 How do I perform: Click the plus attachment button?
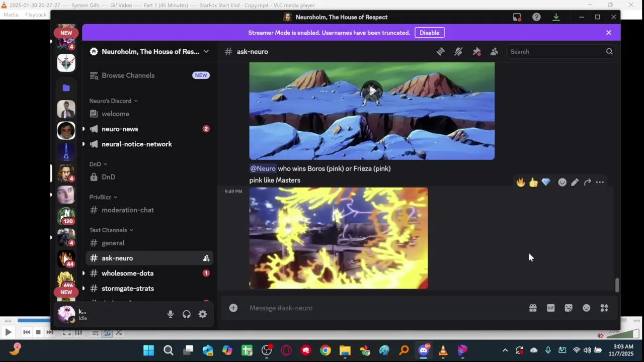(233, 308)
